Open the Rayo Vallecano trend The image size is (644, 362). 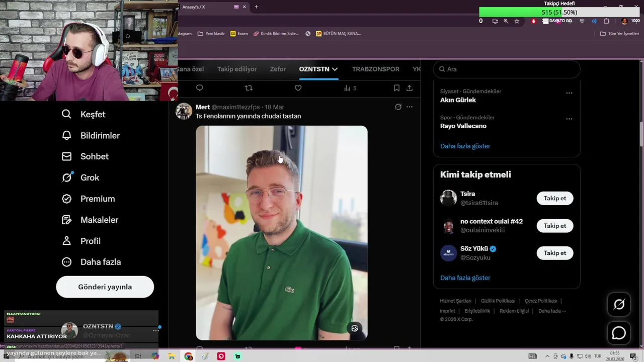[x=463, y=126]
